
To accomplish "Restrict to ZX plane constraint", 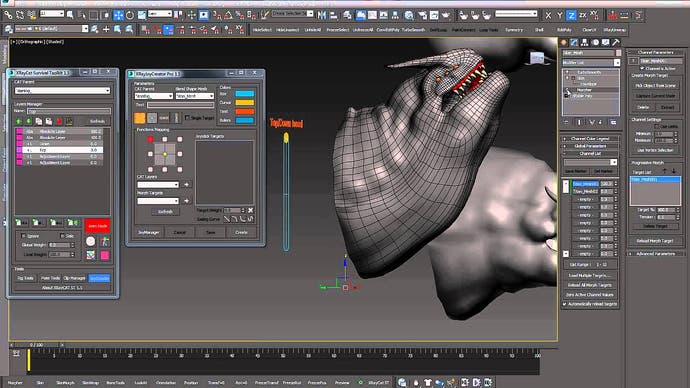I will pyautogui.click(x=583, y=15).
